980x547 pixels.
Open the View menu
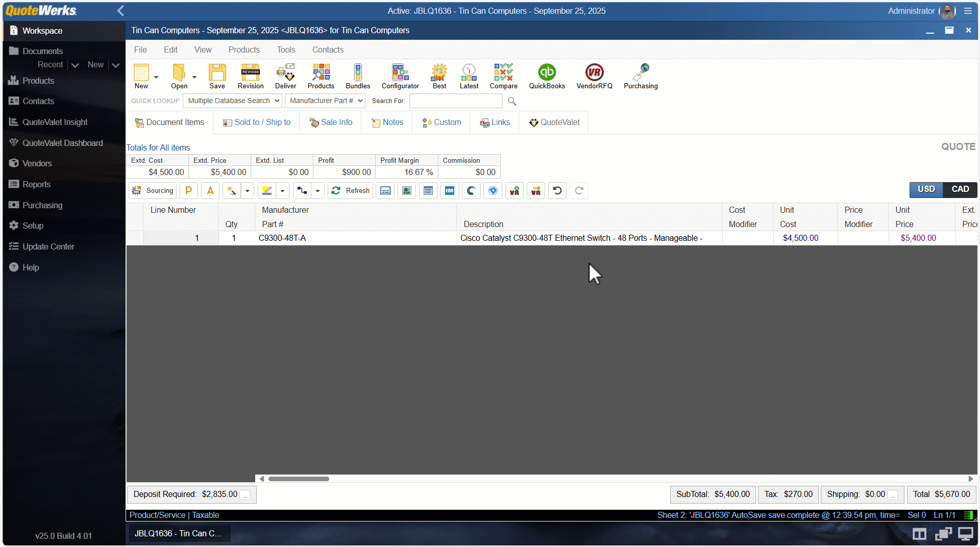click(203, 50)
